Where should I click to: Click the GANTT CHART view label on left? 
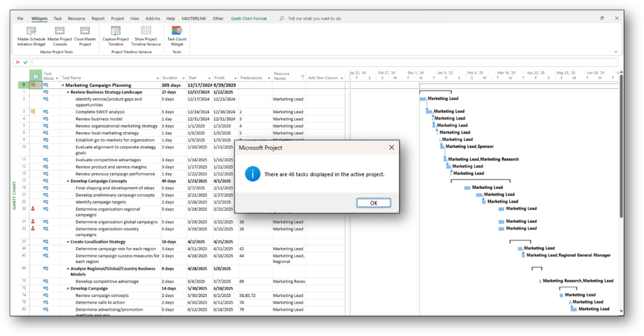14,196
